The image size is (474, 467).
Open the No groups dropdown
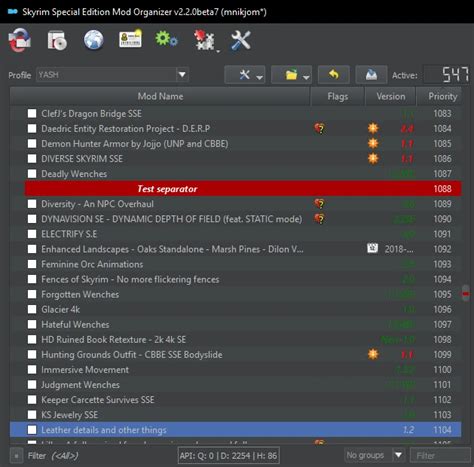click(374, 455)
